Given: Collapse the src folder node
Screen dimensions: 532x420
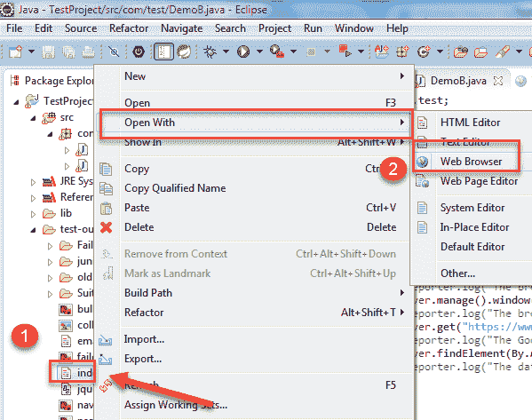Looking at the screenshot, I should (x=33, y=118).
